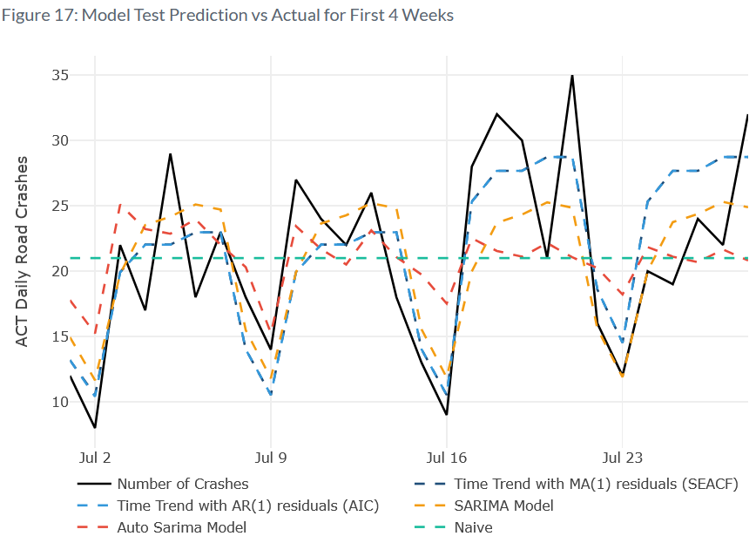Click the 35 y-axis tick label
Image resolution: width=756 pixels, height=543 pixels.
tap(59, 75)
